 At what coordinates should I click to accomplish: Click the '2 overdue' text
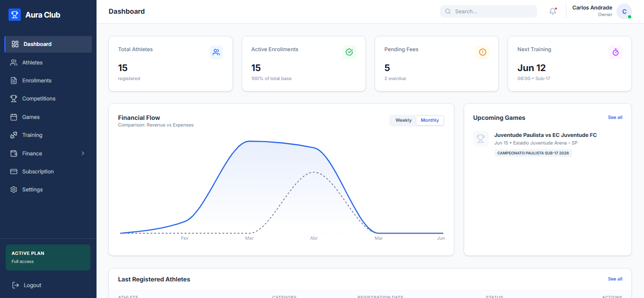395,79
